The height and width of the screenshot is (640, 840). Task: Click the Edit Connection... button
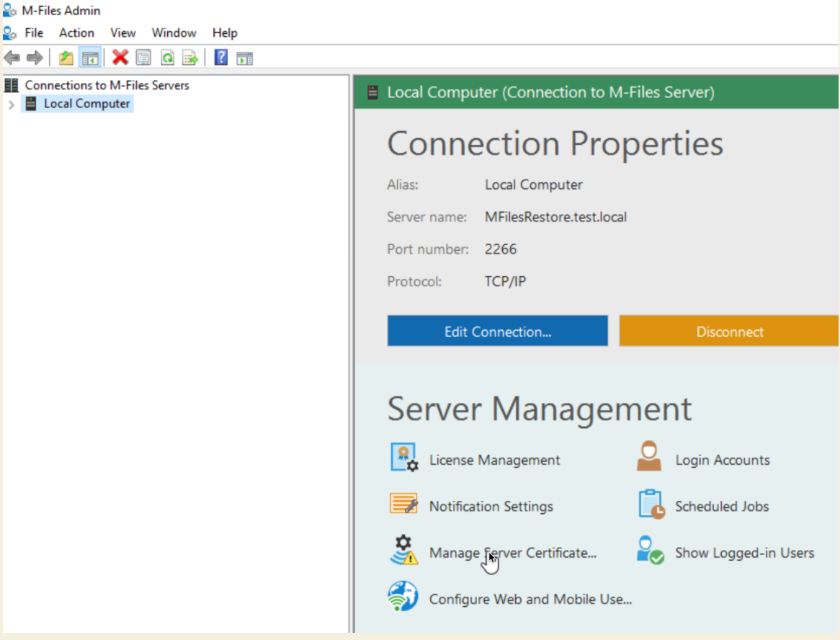tap(498, 331)
